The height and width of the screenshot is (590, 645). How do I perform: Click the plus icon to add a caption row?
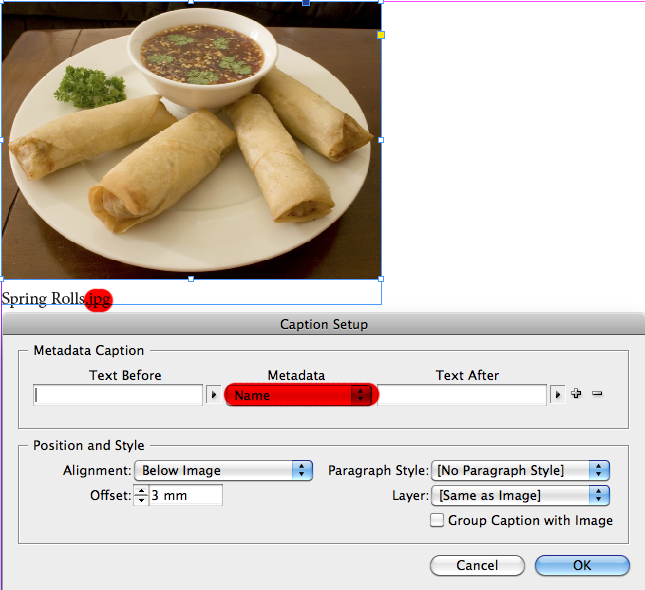576,394
